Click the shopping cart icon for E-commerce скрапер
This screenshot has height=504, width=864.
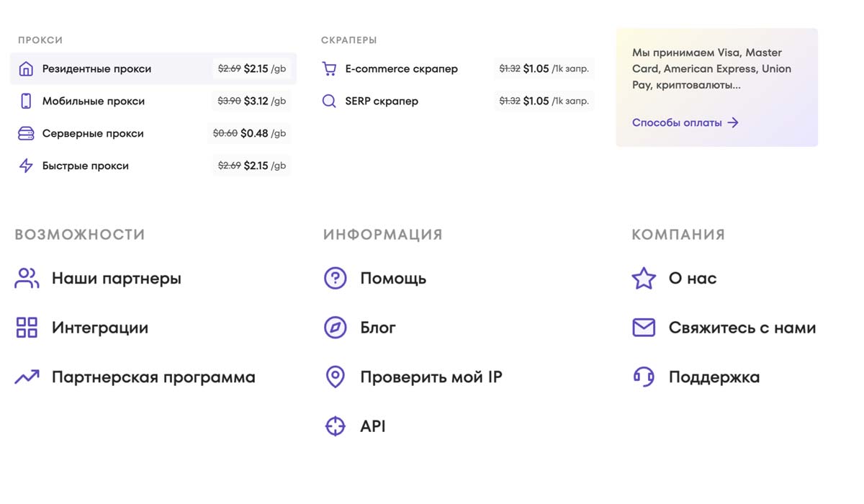[x=329, y=69]
